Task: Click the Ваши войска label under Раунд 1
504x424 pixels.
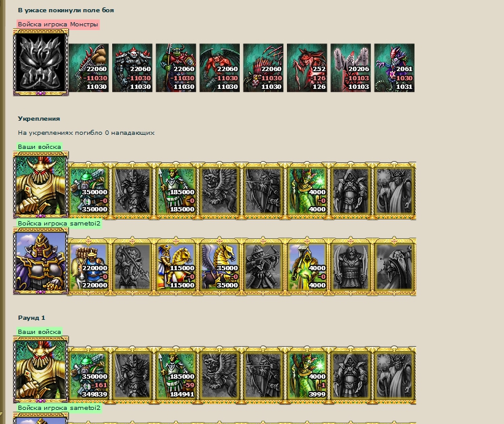Action: click(39, 332)
